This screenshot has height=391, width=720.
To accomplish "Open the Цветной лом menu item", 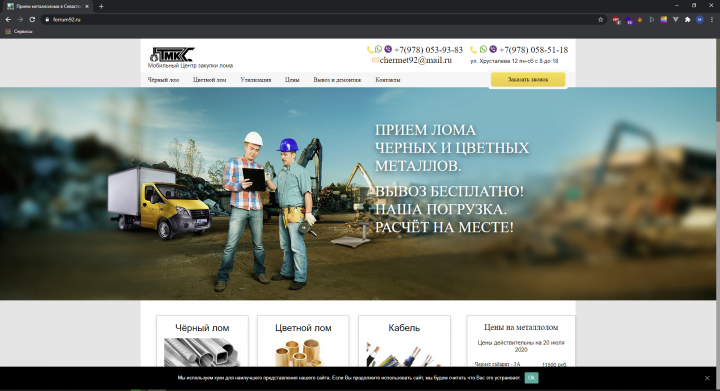I will 209,80.
